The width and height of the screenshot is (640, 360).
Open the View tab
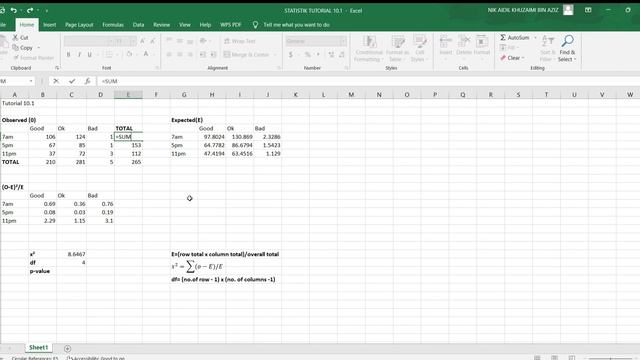point(185,25)
